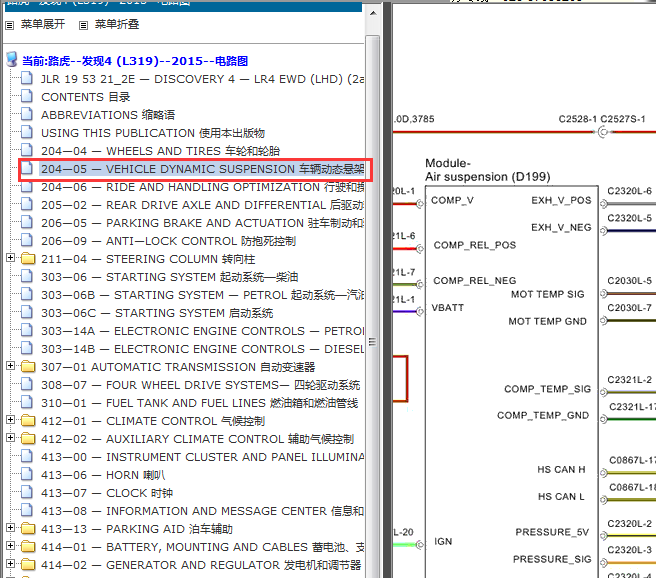Expand the 412-02 AUXILIARY CLIMATE CONTROL folder
The image size is (656, 578).
[x=10, y=437]
